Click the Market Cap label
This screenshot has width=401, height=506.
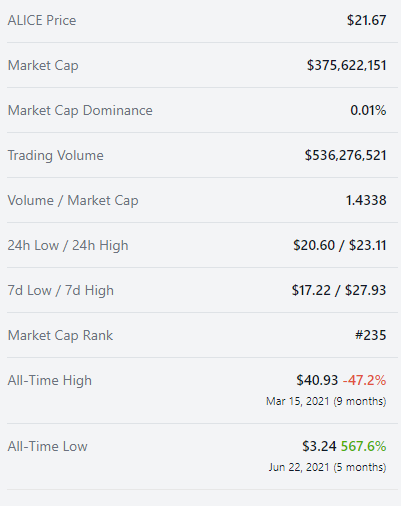point(43,66)
